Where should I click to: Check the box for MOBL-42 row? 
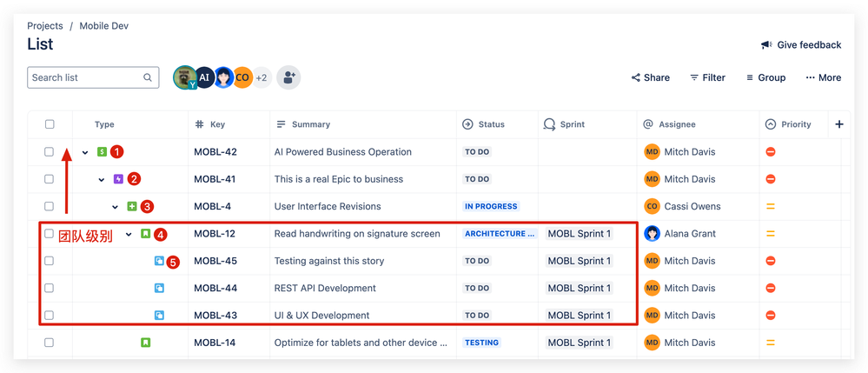pyautogui.click(x=50, y=151)
